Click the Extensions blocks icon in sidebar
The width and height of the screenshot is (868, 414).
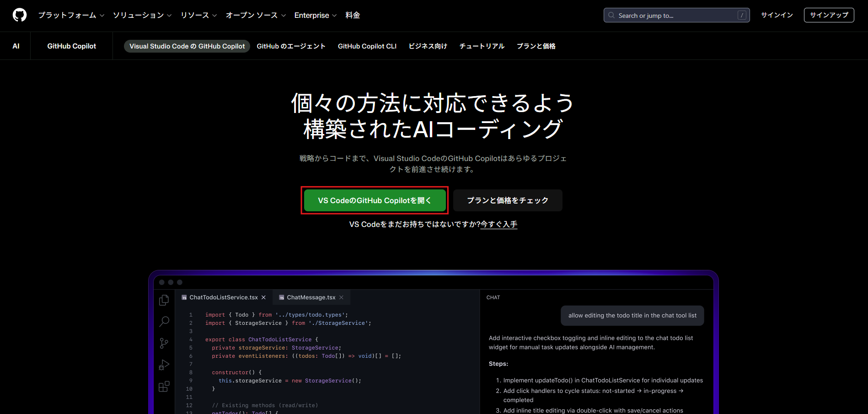pyautogui.click(x=164, y=387)
